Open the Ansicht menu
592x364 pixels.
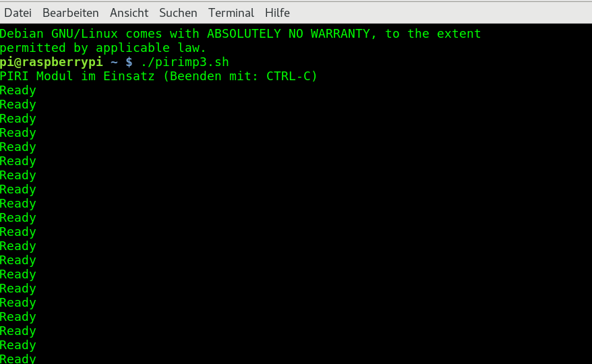point(129,13)
